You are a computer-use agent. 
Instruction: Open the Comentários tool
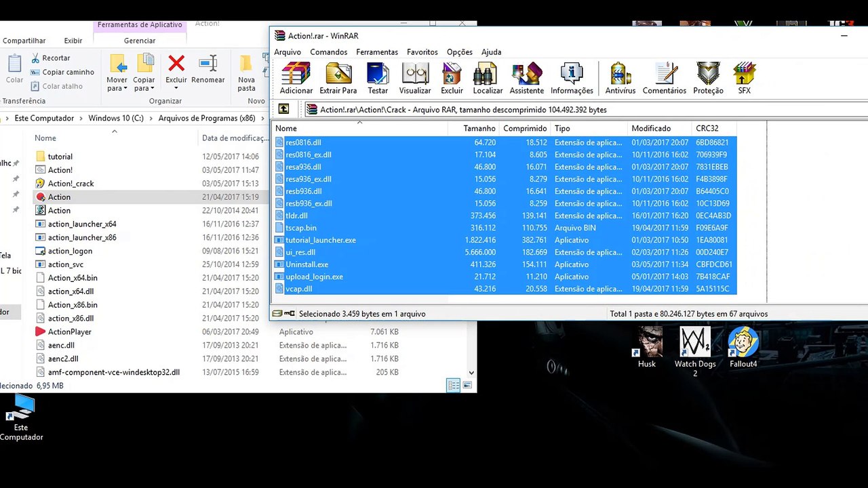665,79
